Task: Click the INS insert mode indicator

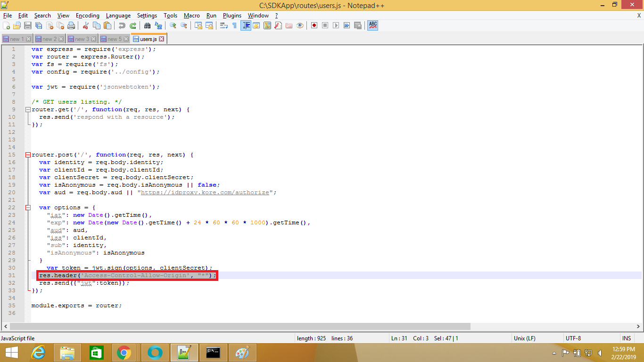Action: (x=627, y=338)
